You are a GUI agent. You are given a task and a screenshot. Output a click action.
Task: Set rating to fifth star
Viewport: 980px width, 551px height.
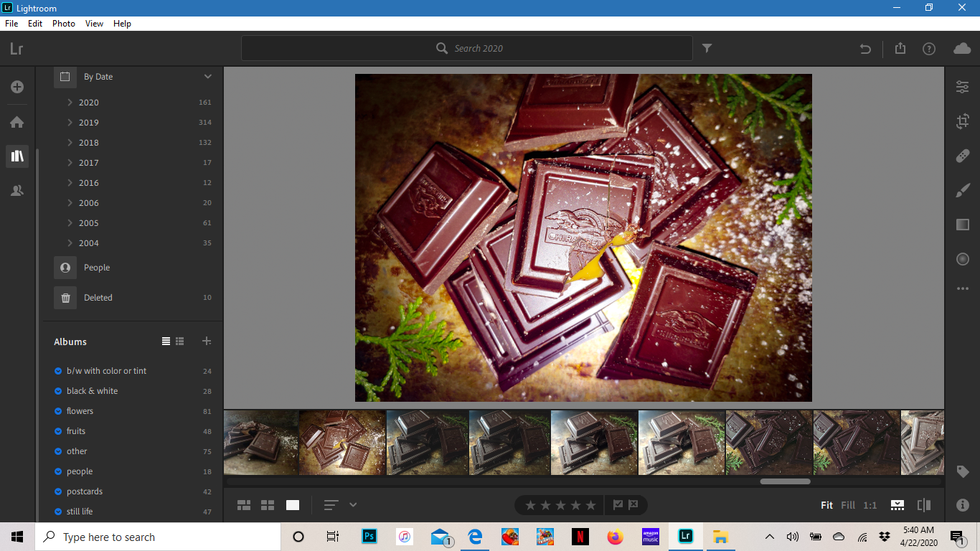coord(590,505)
